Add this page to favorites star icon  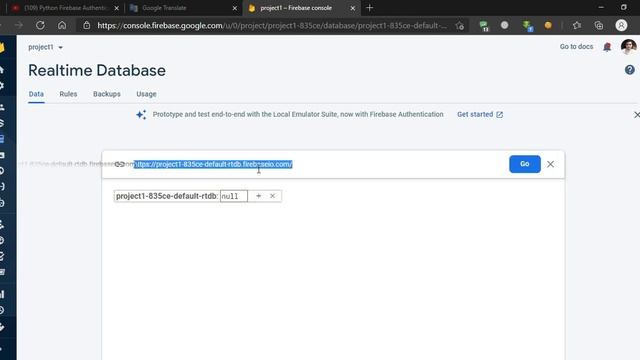pos(460,26)
